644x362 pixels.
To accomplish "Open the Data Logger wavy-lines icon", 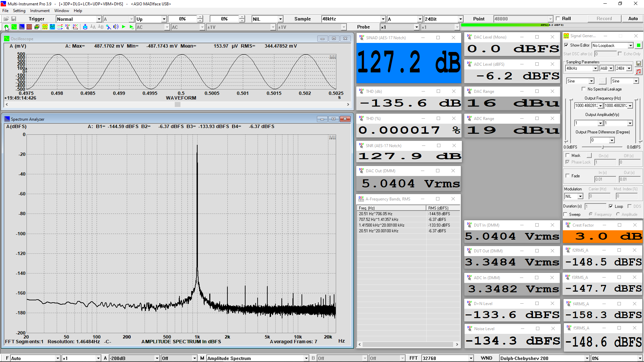I will pos(60,27).
